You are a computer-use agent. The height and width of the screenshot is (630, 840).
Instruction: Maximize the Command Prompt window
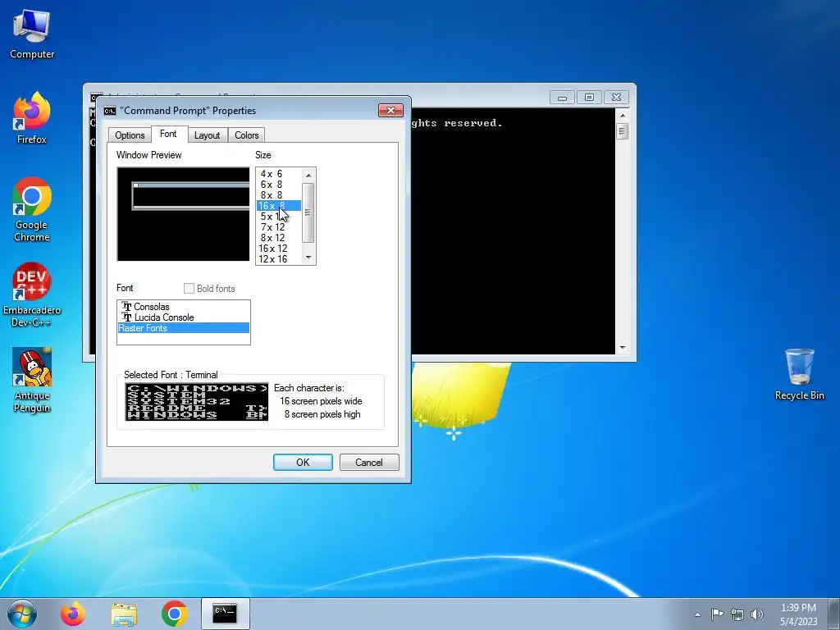[x=589, y=98]
